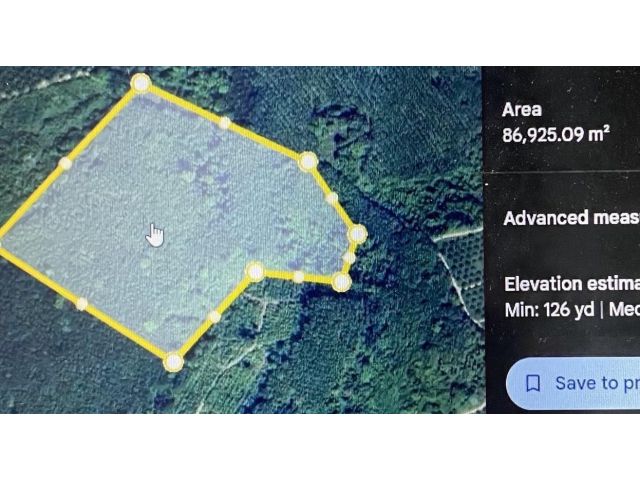Viewport: 640px width, 480px height.
Task: Click the bookmark icon in Save button
Action: pos(533,384)
